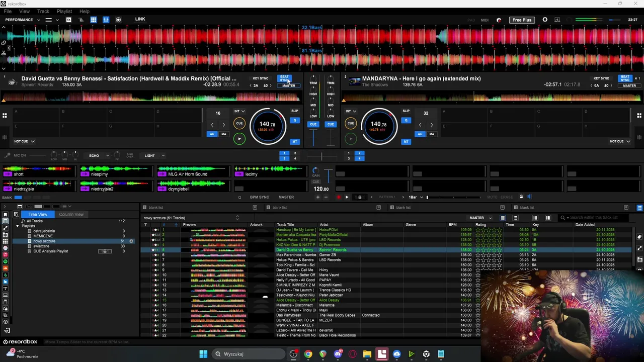
Task: Play the sampler sequencer pattern
Action: click(x=347, y=197)
